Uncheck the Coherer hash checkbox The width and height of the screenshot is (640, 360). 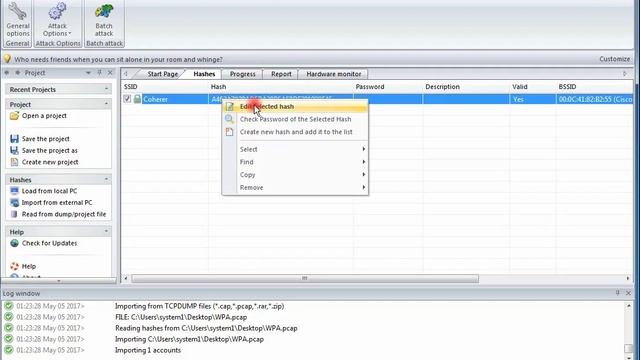tap(127, 99)
